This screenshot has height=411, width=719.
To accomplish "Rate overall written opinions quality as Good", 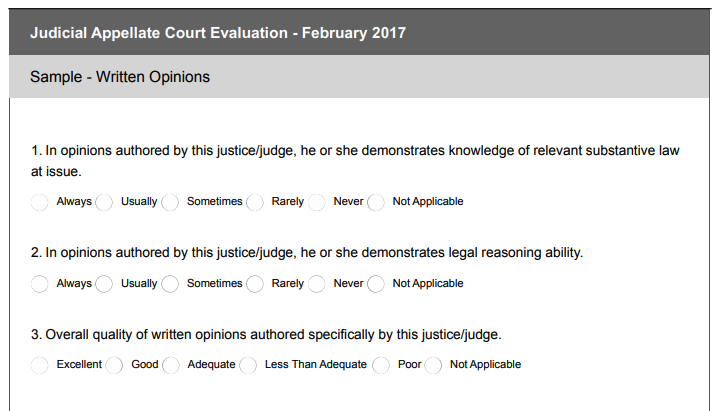I will tap(114, 366).
